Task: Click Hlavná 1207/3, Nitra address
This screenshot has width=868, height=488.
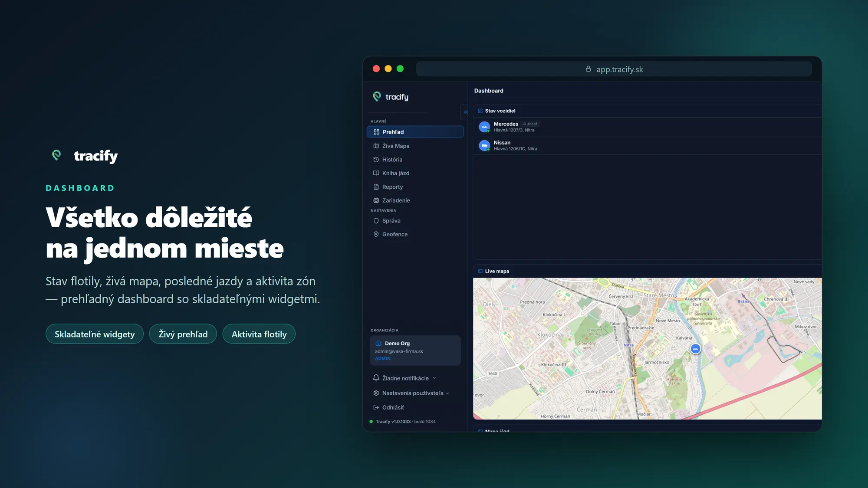Action: (x=514, y=130)
